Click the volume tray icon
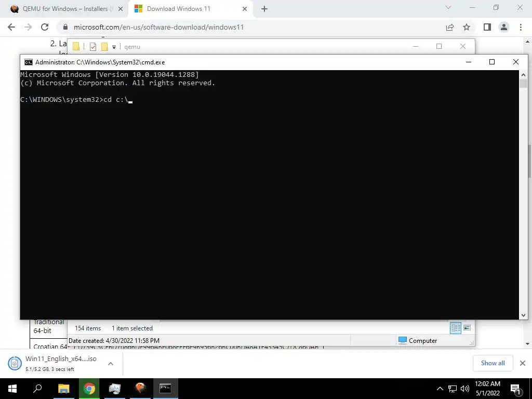Screen dimensions: 532x399 click(465, 389)
